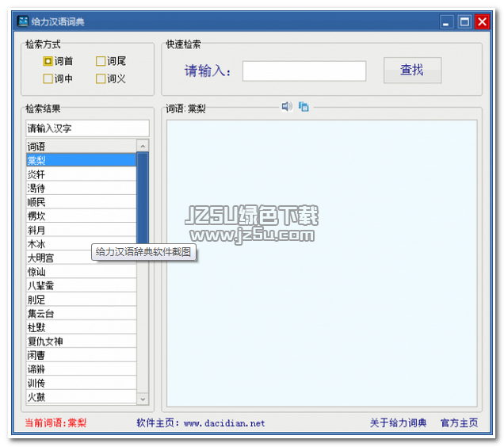Screen dimensions: 504x447
Task: Select the word 顺民 in results
Action: [82, 202]
